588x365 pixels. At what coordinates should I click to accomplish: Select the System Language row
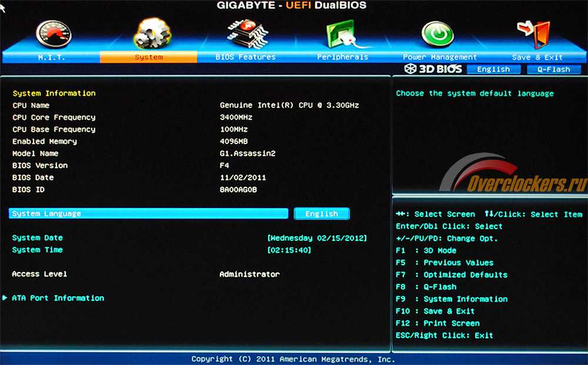pos(149,213)
